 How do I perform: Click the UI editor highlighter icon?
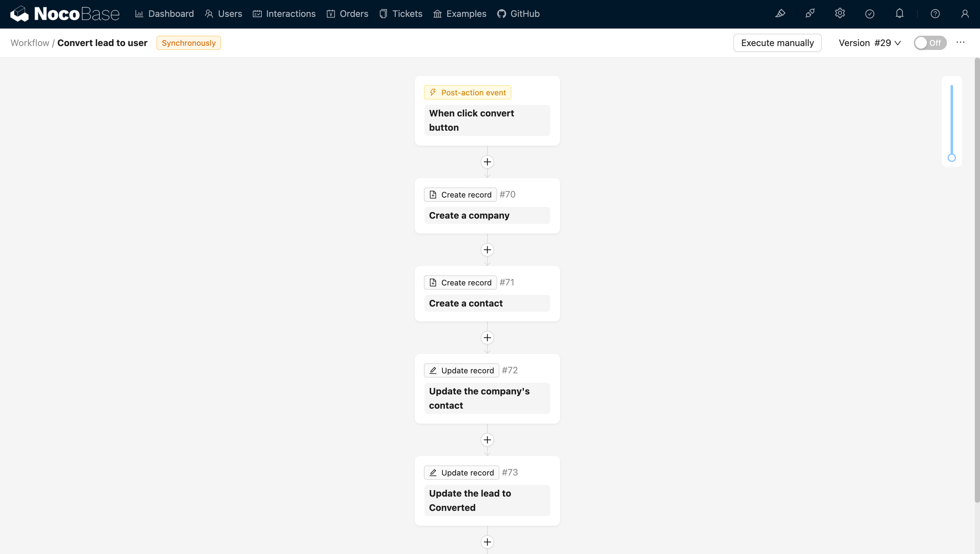click(x=780, y=14)
